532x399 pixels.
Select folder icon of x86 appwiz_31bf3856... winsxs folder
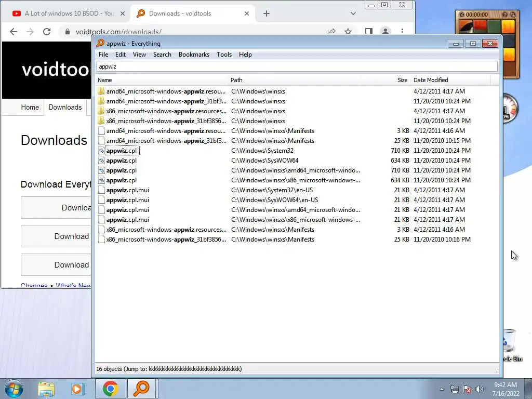101,121
